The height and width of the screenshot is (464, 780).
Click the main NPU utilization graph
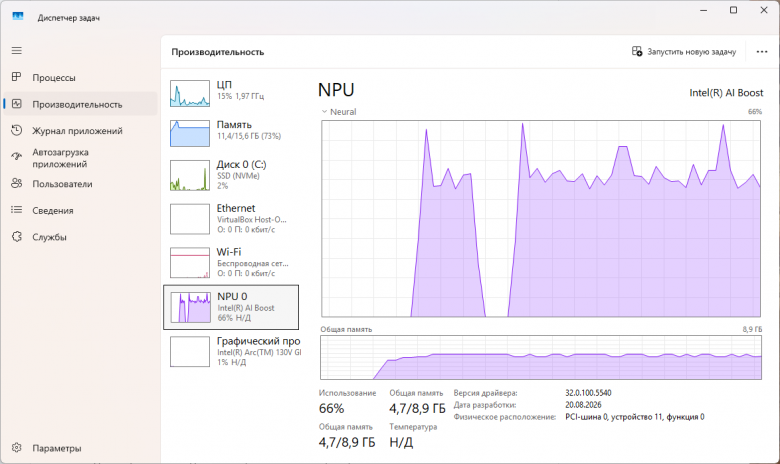tap(541, 218)
